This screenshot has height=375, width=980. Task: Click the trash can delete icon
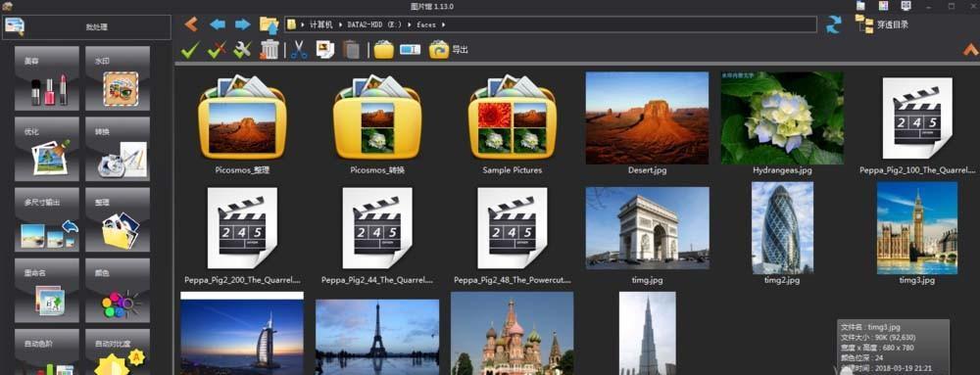(269, 49)
